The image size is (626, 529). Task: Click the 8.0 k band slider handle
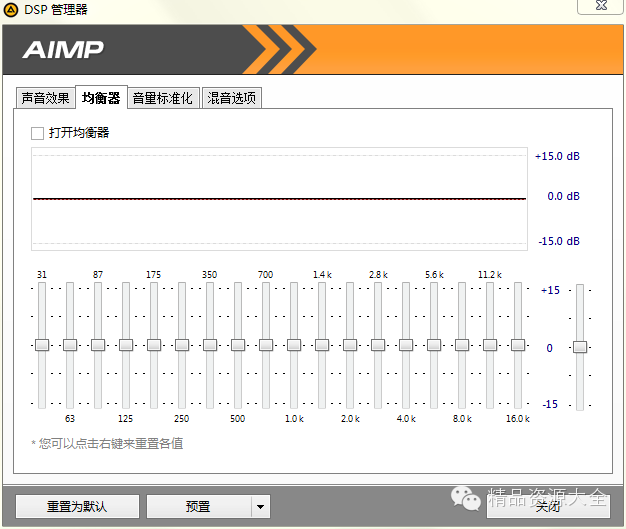coord(462,345)
